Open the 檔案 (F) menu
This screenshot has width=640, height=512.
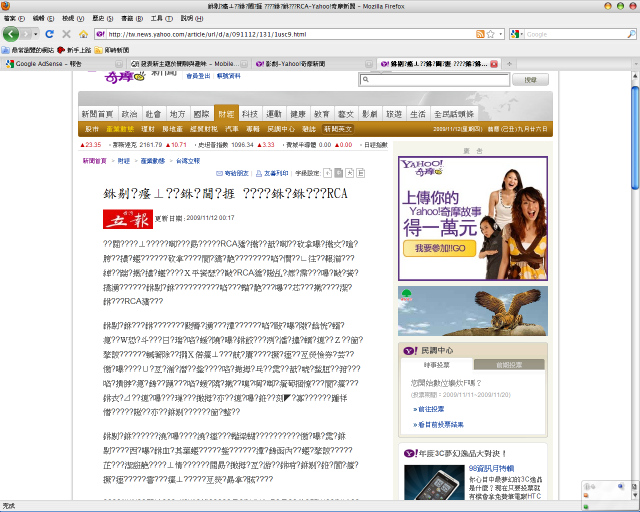[x=14, y=18]
